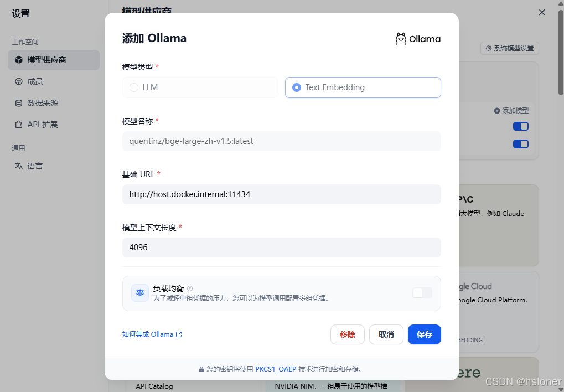The image size is (564, 392).
Task: Click the external link icon beside 如何集成 Ollama
Action: tap(179, 334)
